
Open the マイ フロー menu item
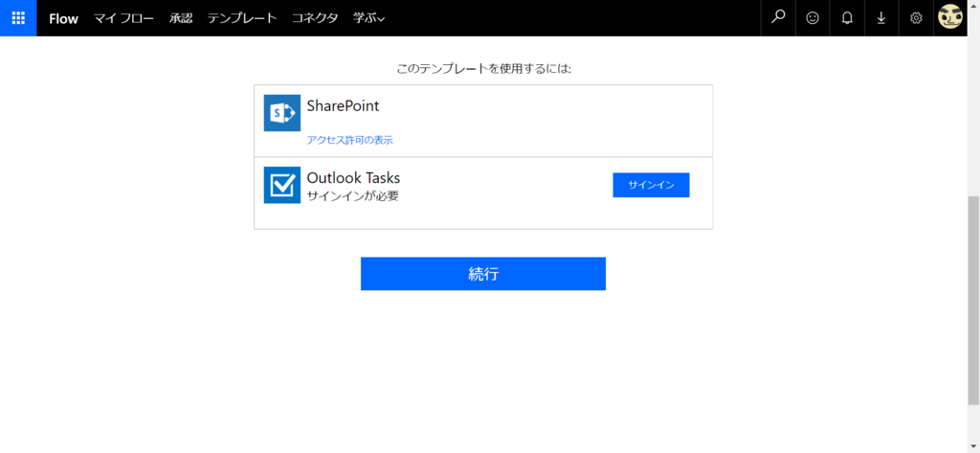coord(123,18)
